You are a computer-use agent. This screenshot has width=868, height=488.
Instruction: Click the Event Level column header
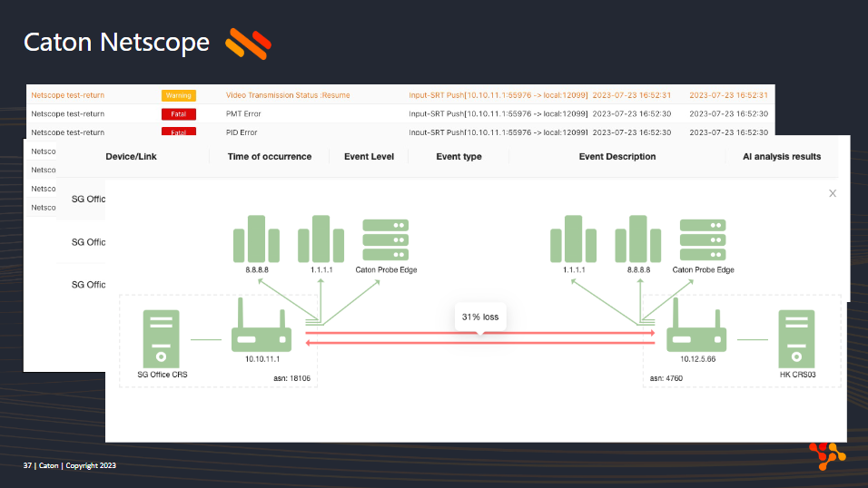point(370,157)
